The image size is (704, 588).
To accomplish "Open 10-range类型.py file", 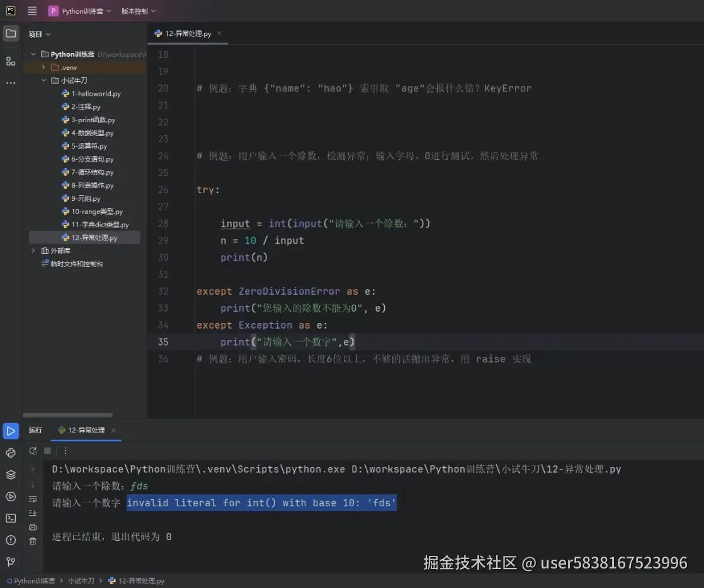I will 92,212.
